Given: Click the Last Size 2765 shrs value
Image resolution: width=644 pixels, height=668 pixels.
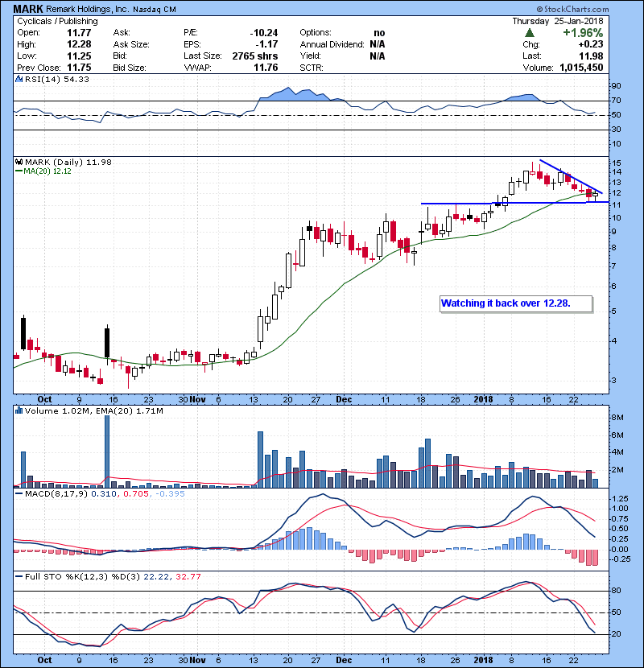Looking at the screenshot, I should [x=255, y=56].
